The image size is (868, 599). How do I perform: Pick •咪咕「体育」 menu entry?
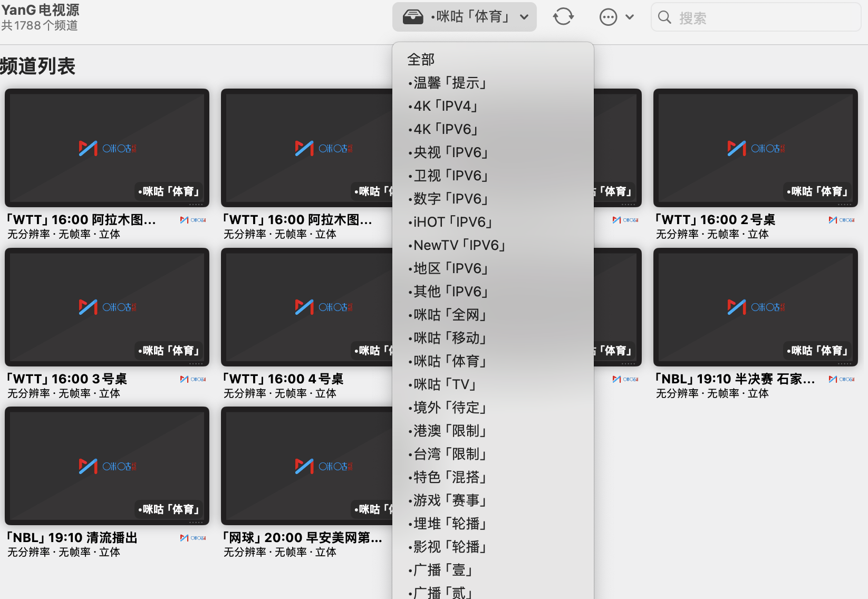(493, 361)
